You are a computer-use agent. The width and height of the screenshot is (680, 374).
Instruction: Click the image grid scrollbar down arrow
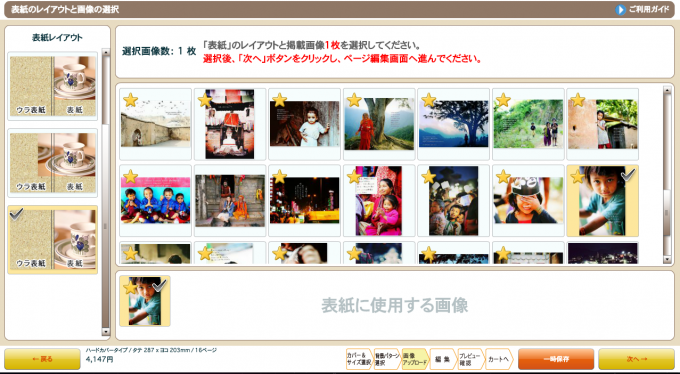pyautogui.click(x=667, y=259)
